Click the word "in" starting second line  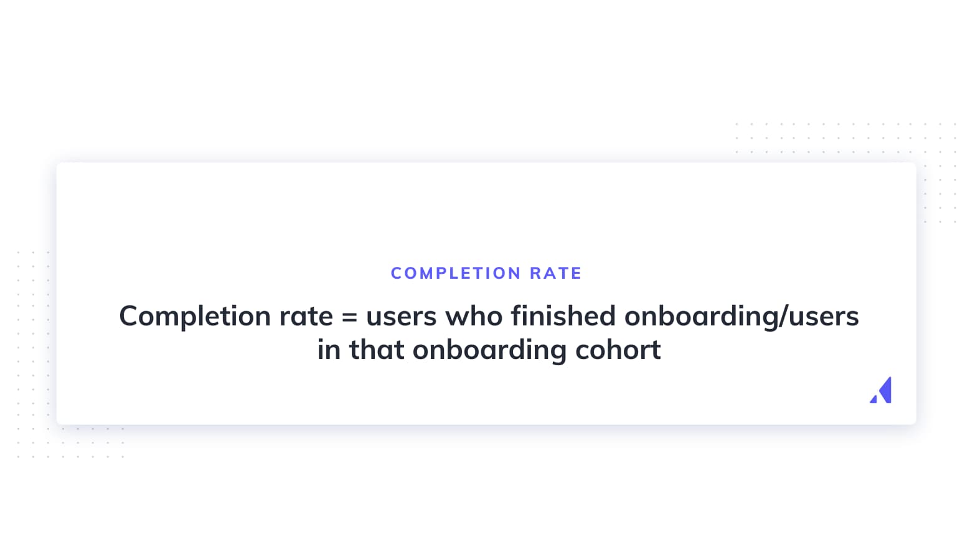pyautogui.click(x=329, y=350)
